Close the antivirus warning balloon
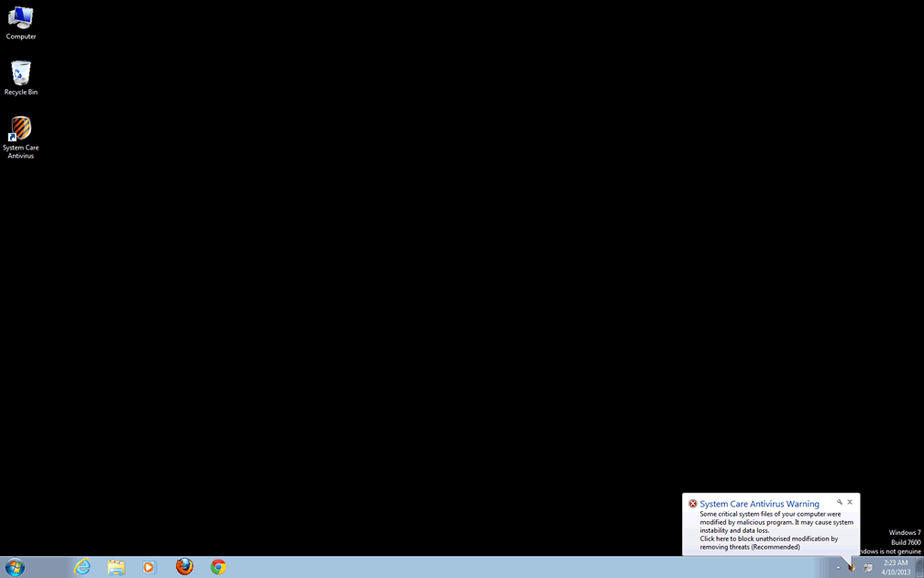924x578 pixels. [850, 503]
